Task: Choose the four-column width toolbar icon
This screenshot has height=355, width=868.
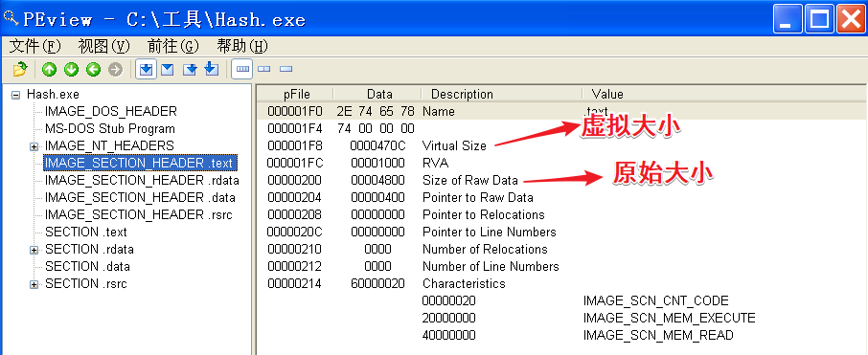Action: (x=242, y=69)
